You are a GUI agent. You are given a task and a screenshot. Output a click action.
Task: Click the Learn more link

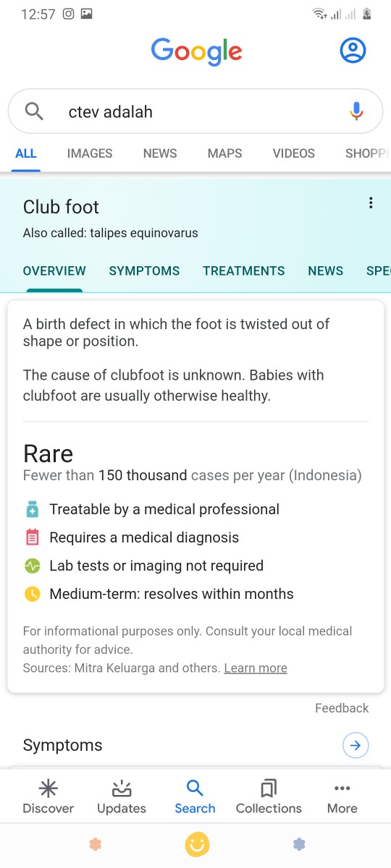pyautogui.click(x=256, y=668)
